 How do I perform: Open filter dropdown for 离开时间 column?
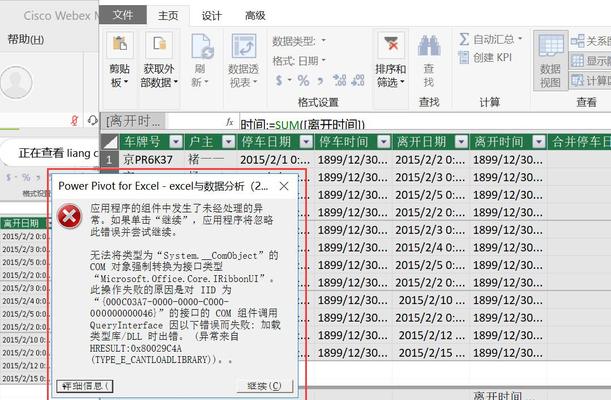(x=539, y=142)
